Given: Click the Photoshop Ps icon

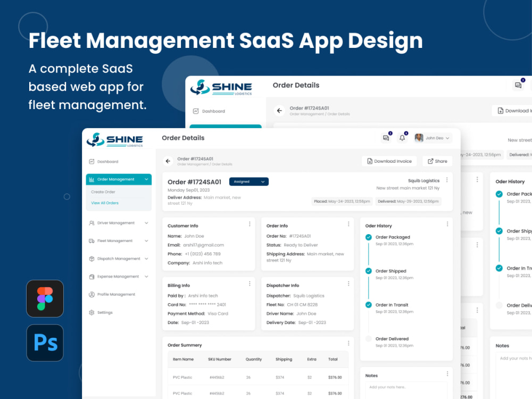Looking at the screenshot, I should pos(45,343).
